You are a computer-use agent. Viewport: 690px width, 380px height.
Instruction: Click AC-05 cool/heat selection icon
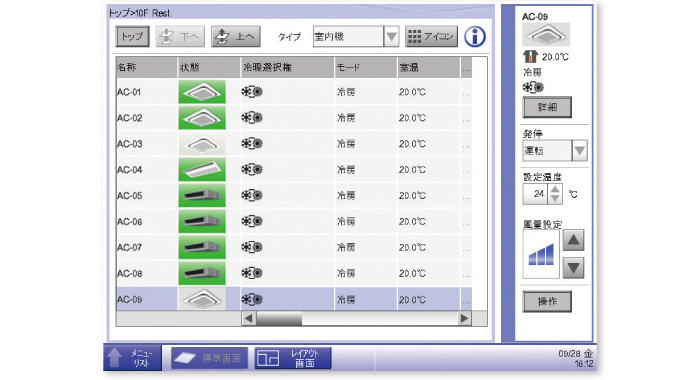pyautogui.click(x=252, y=195)
